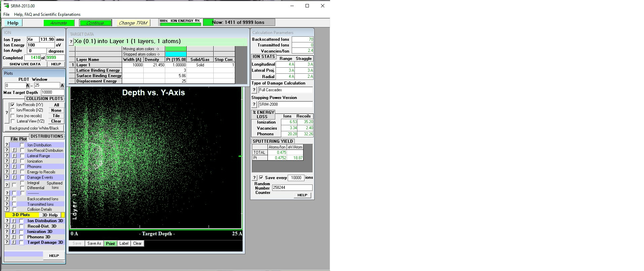Click the ? help icon for Phonons row

tap(6, 166)
